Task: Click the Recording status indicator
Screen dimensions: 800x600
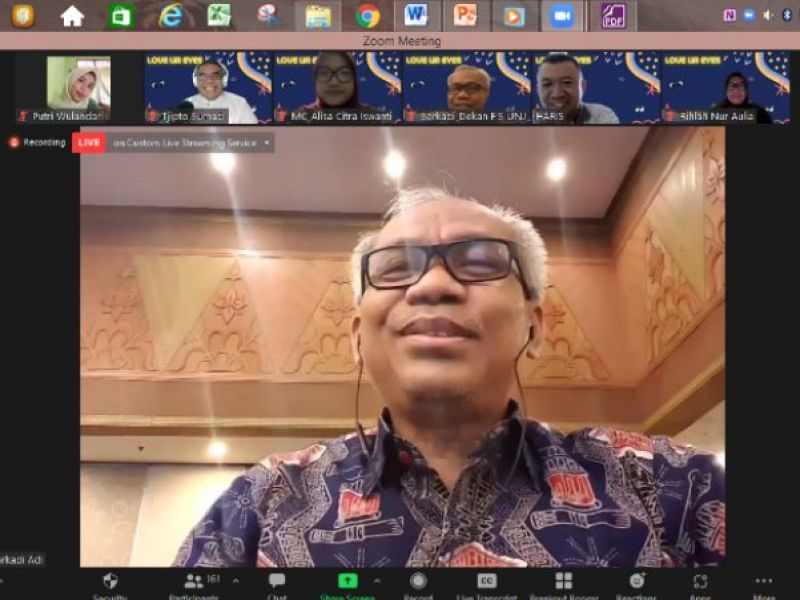Action: click(x=38, y=143)
